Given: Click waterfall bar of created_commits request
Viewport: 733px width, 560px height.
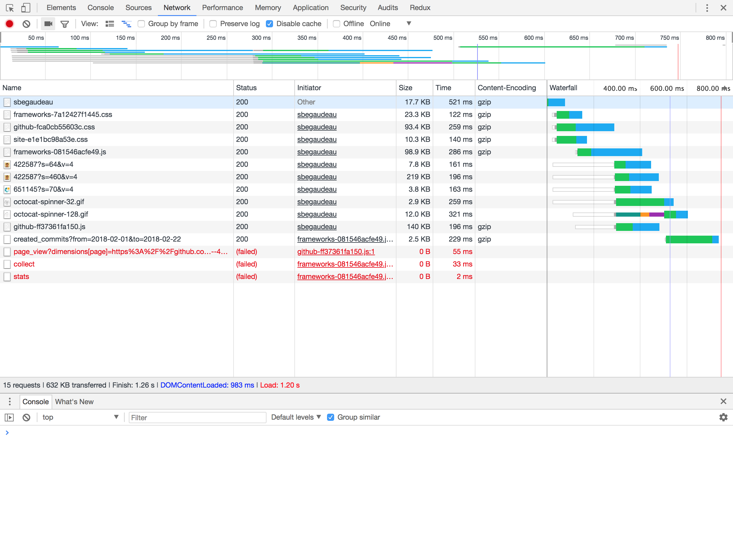Looking at the screenshot, I should tap(692, 240).
